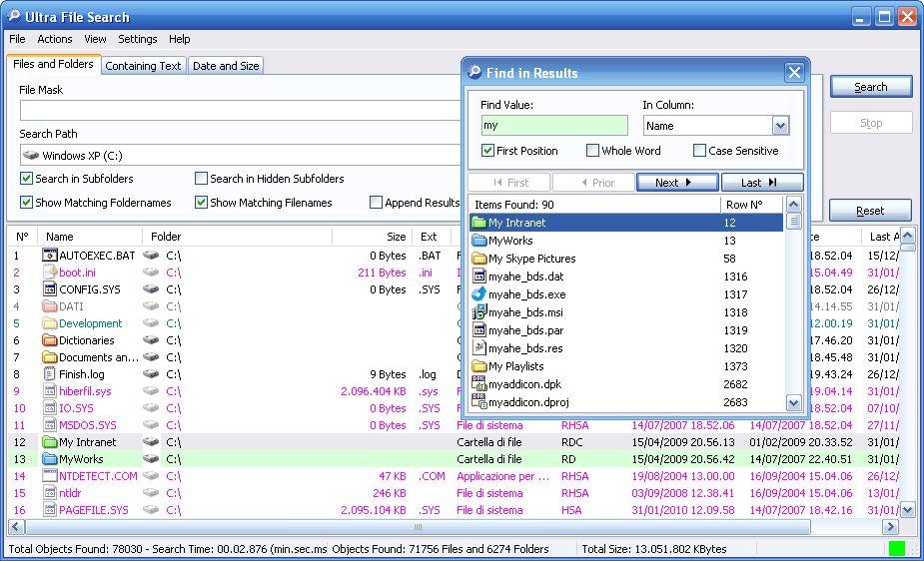
Task: Click the Reset button
Action: (x=870, y=211)
